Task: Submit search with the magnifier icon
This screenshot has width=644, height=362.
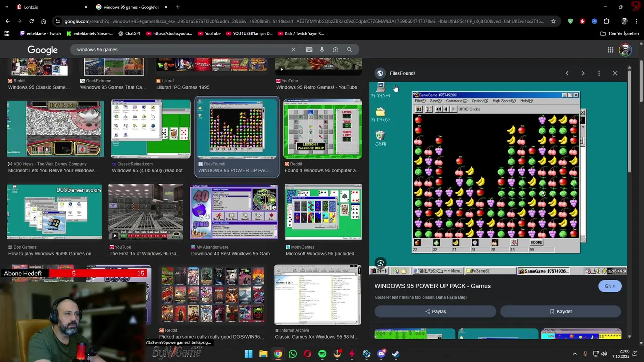Action: tap(349, 50)
